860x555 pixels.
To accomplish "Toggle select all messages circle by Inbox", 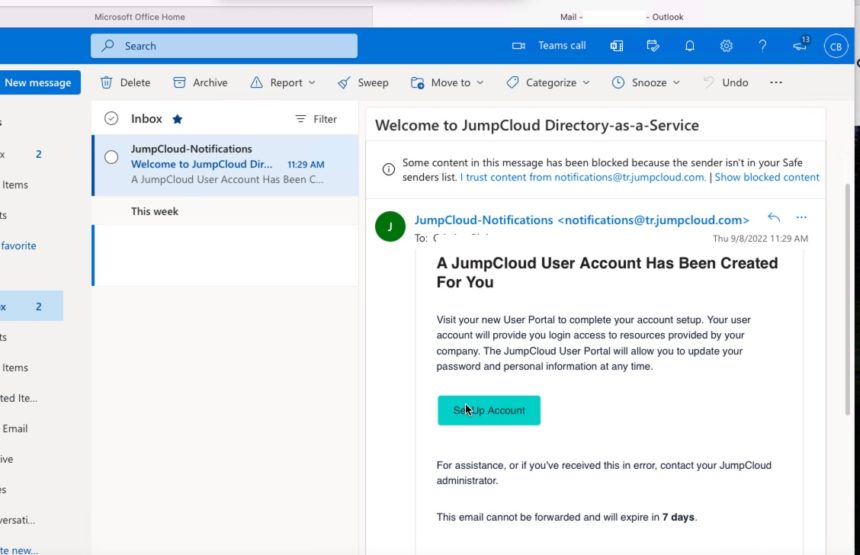I will coord(111,118).
